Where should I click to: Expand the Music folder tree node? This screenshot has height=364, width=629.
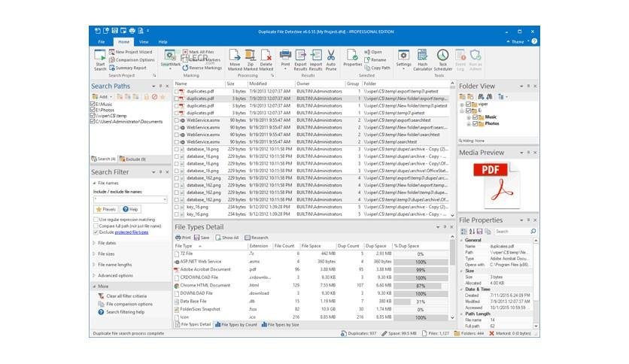pyautogui.click(x=469, y=117)
